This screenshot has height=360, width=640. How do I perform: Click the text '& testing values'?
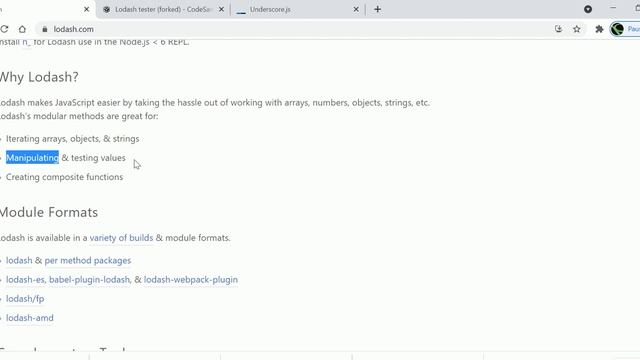click(x=93, y=158)
